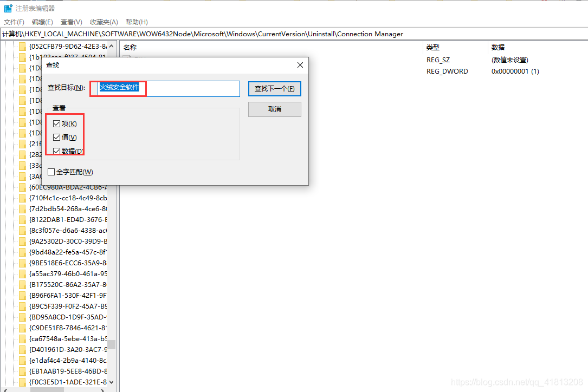
Task: Select tree key {052CFB79-9D62-42E3-8
Action: 68,47
